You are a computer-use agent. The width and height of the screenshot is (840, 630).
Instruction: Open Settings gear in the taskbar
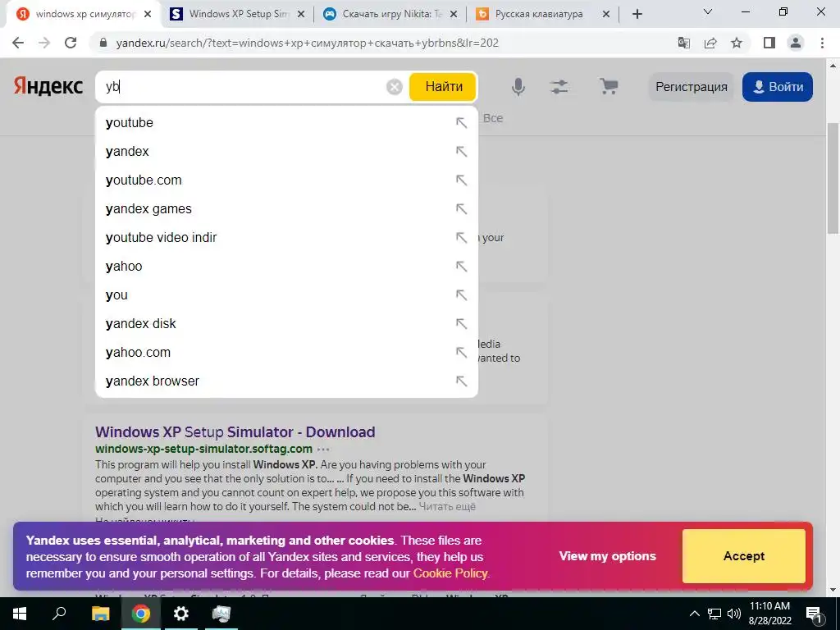181,614
